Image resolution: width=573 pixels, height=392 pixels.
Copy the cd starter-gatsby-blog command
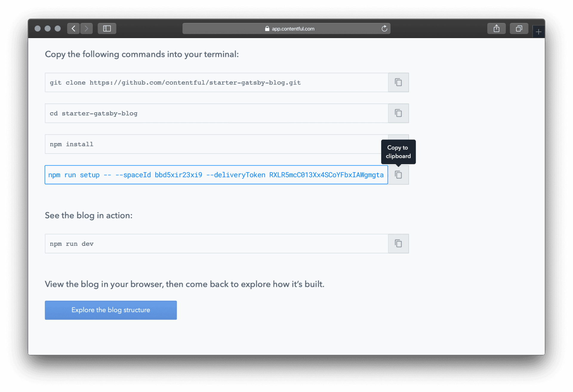(398, 113)
